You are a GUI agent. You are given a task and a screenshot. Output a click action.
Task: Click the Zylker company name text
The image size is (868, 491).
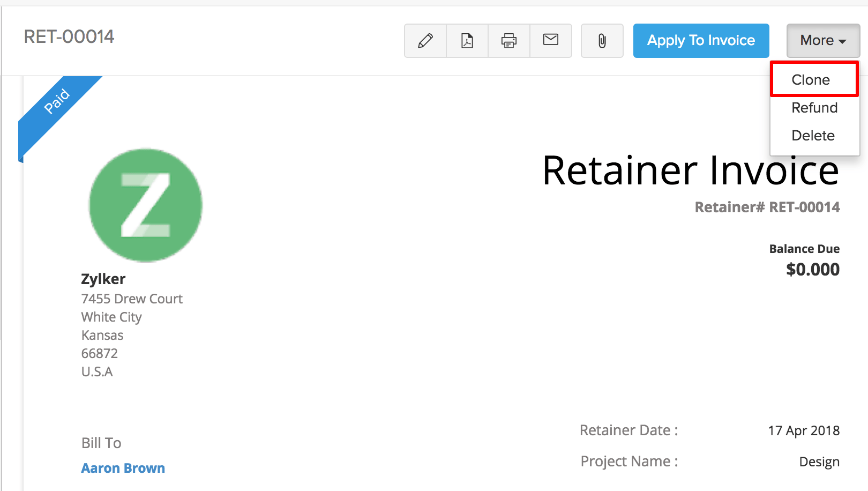click(103, 279)
